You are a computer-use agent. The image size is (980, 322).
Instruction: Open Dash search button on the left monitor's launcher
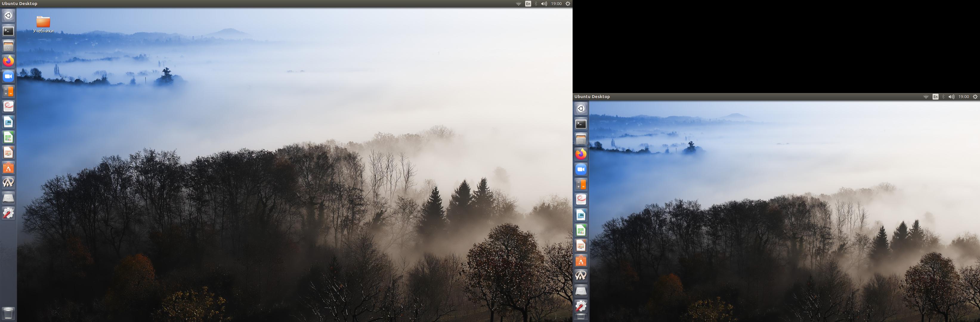8,16
